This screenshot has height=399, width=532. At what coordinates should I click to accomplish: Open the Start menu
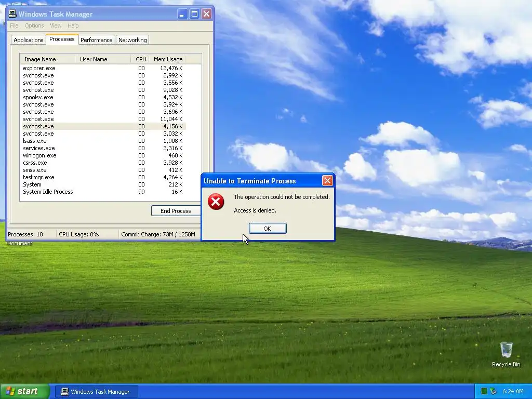(x=25, y=392)
